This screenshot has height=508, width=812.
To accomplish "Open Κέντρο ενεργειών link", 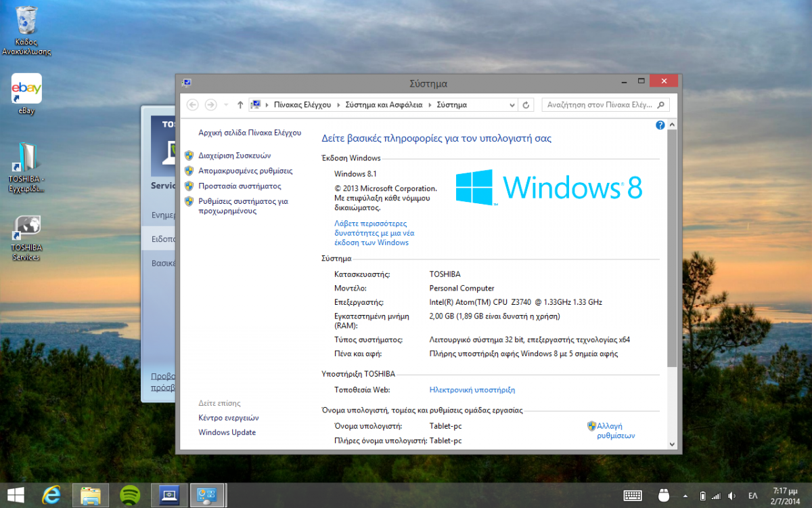I will point(229,418).
